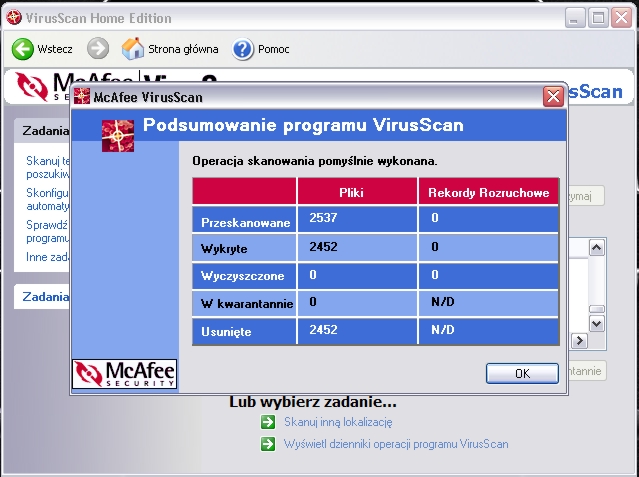Click the McAfee Security logo in dialog

pos(125,374)
